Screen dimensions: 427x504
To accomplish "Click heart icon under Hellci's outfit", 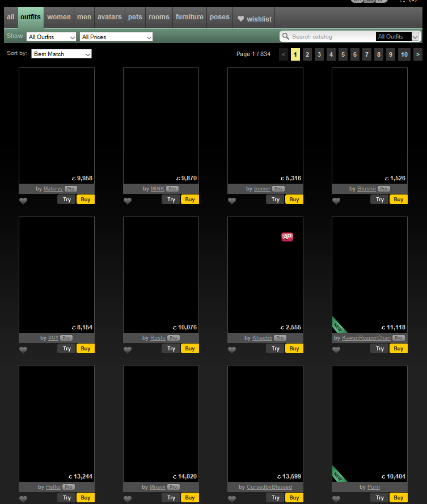I will point(23,499).
